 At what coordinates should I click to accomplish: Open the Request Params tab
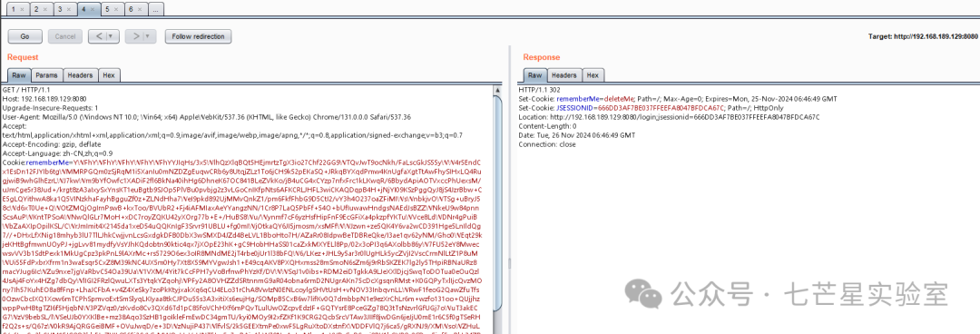click(x=47, y=75)
